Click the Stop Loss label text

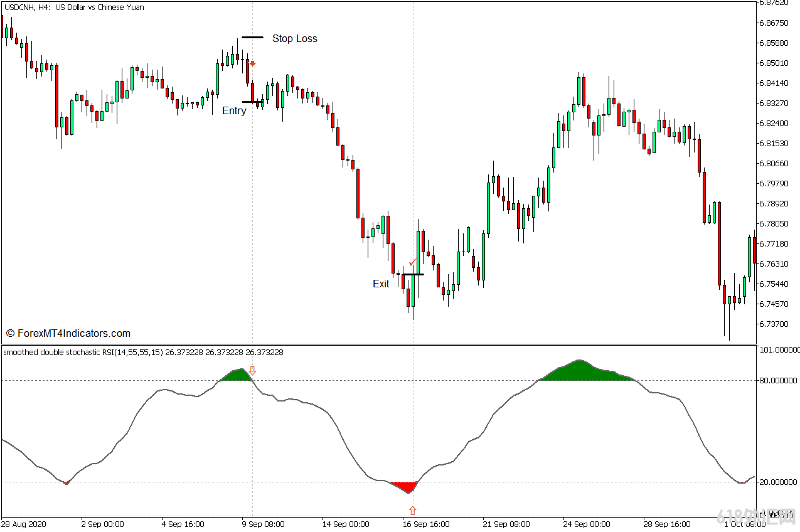tap(295, 38)
